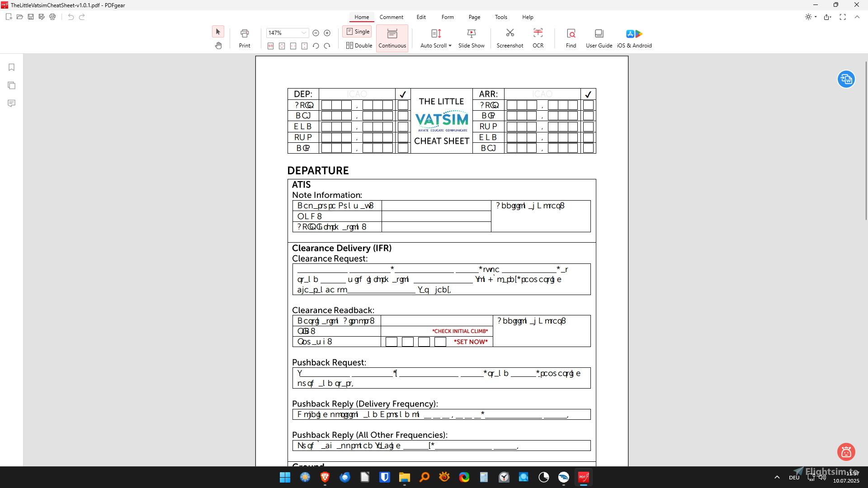Switch to the Form tab
The image size is (868, 488).
coord(447,17)
